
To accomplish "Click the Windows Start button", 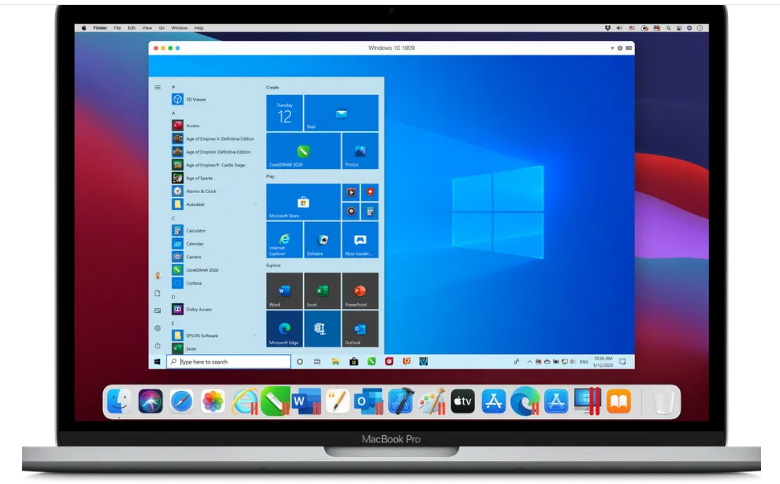I will tap(157, 362).
